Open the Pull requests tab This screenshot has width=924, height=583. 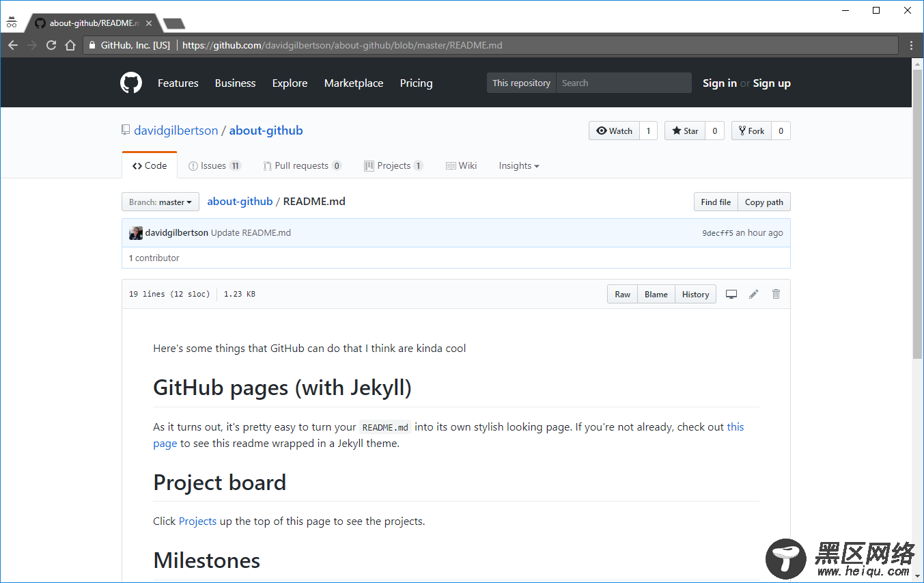coord(302,165)
